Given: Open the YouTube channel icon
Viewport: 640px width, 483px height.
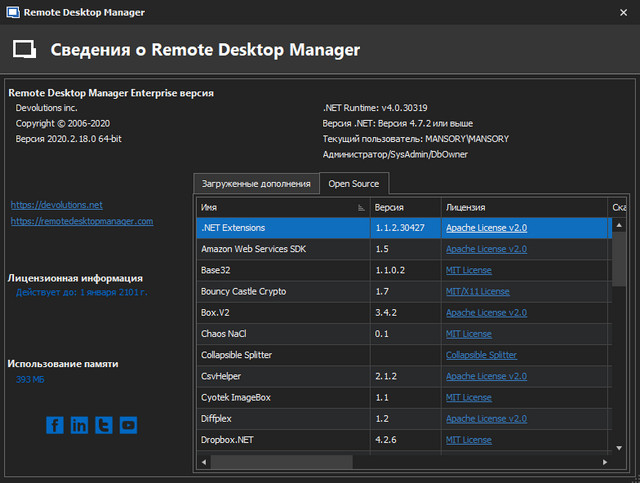Looking at the screenshot, I should click(x=128, y=425).
